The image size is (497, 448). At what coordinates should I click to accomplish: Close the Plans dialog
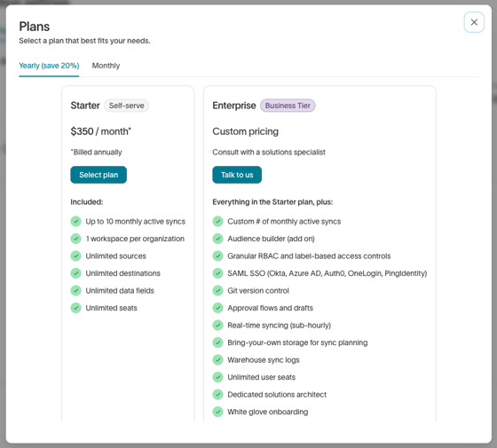point(474,22)
